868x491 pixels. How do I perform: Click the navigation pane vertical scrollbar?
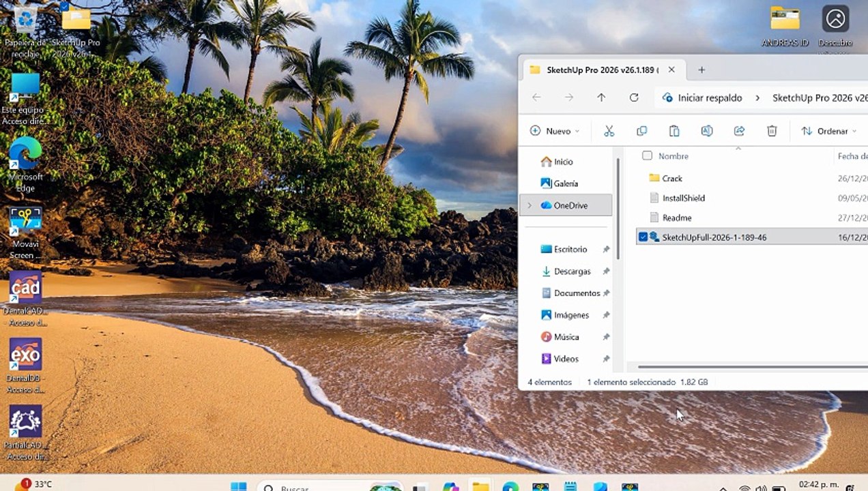click(618, 208)
